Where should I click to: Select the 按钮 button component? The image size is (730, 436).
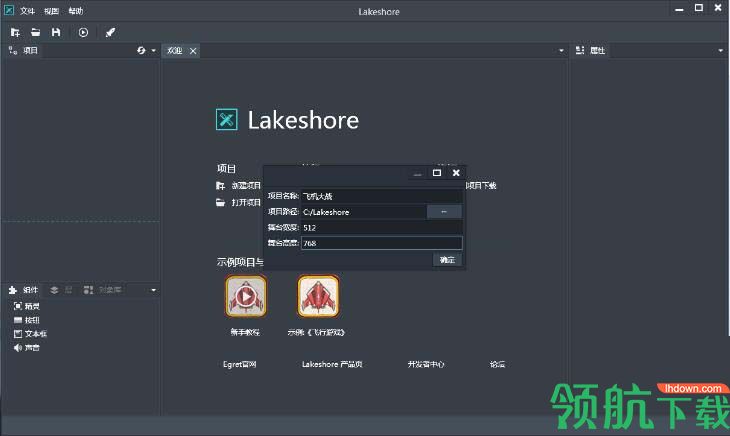[27, 320]
